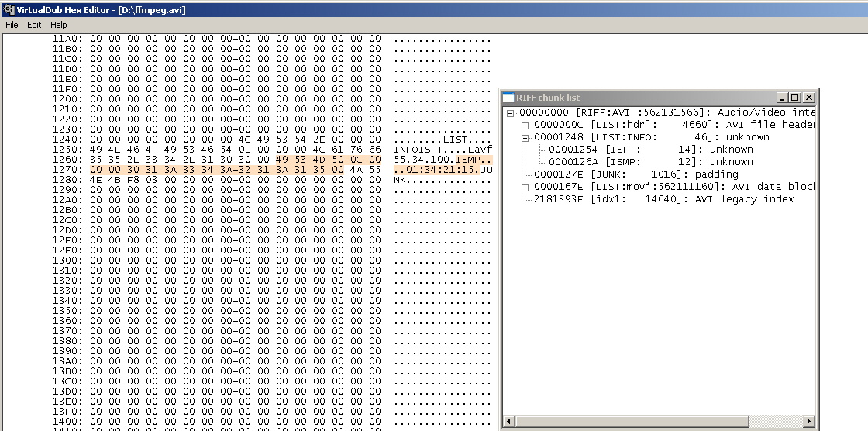Select the JUNK padding chunk entry
The width and height of the screenshot is (868, 431).
[635, 174]
